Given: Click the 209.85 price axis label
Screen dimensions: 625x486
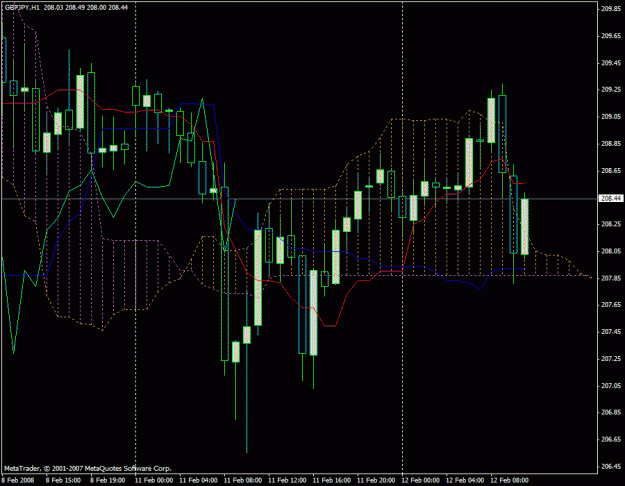Looking at the screenshot, I should pos(611,9).
